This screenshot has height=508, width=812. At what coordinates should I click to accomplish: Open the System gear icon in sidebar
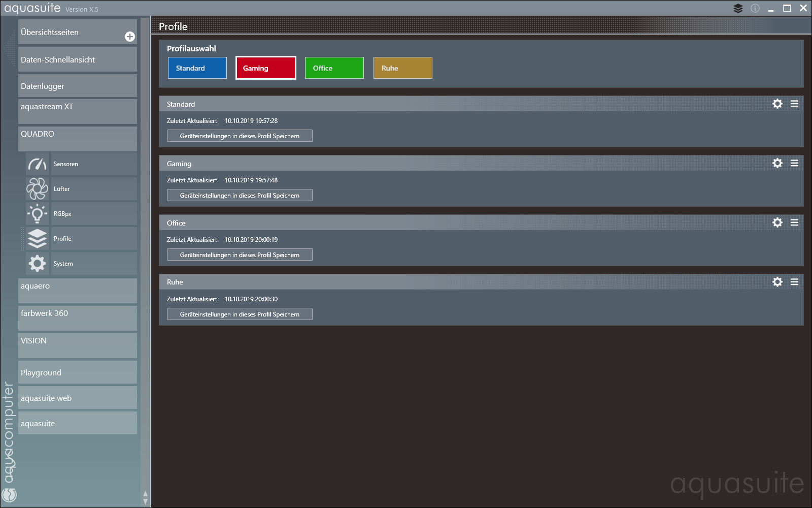click(x=37, y=263)
